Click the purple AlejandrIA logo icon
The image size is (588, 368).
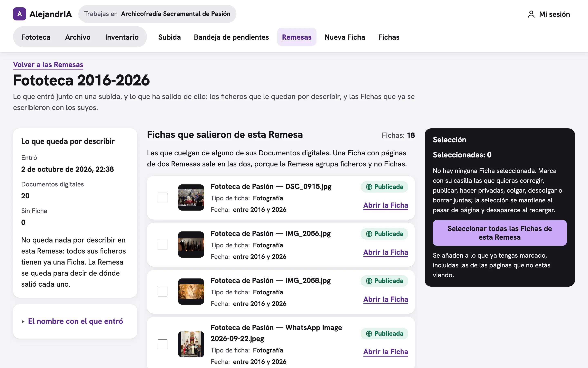(19, 14)
